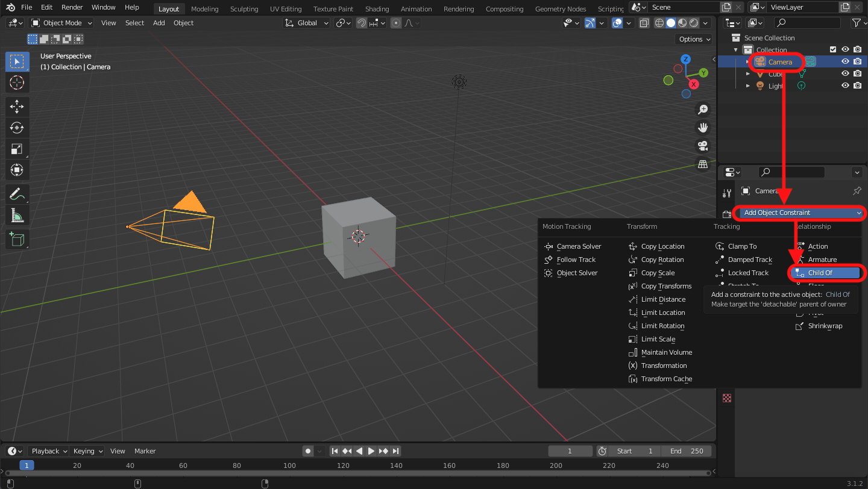Hide Cube in viewport via eye icon
The image size is (868, 489).
click(845, 73)
